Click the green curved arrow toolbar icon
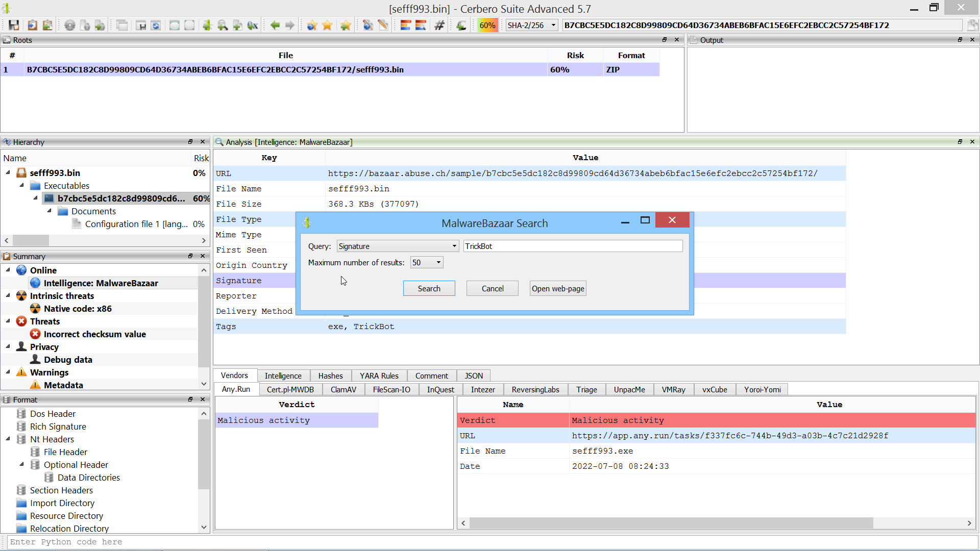 [x=461, y=25]
